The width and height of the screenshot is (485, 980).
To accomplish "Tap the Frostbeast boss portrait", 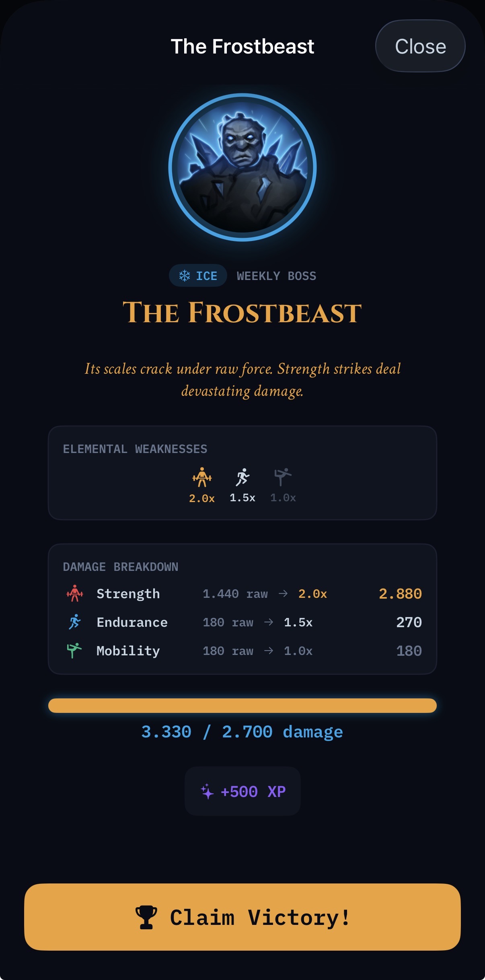I will (x=242, y=167).
